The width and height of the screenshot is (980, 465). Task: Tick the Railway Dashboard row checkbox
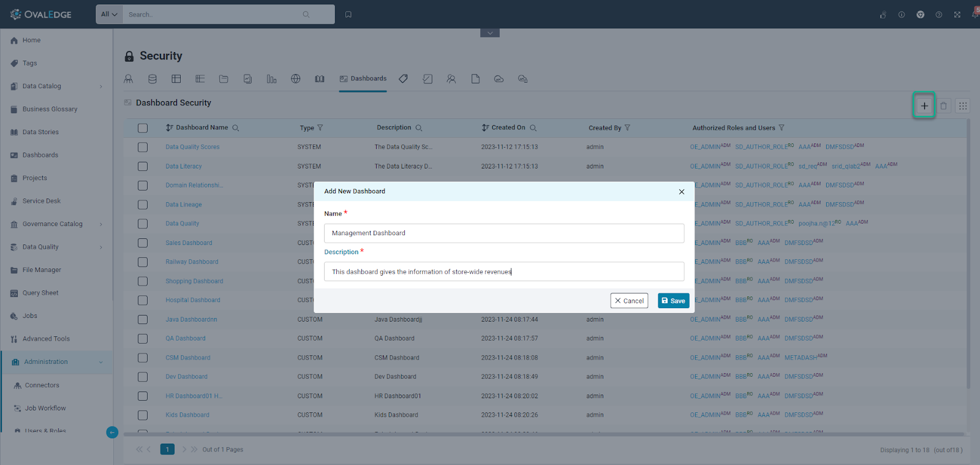coord(143,262)
